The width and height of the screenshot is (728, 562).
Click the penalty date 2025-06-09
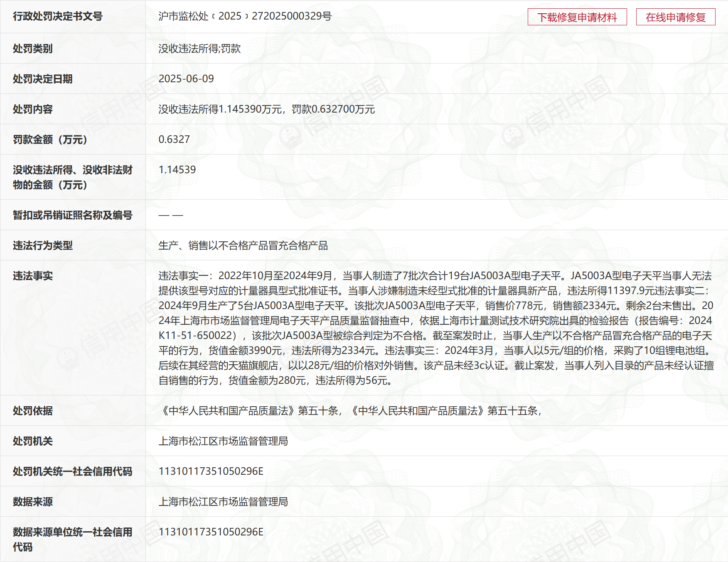[x=186, y=79]
